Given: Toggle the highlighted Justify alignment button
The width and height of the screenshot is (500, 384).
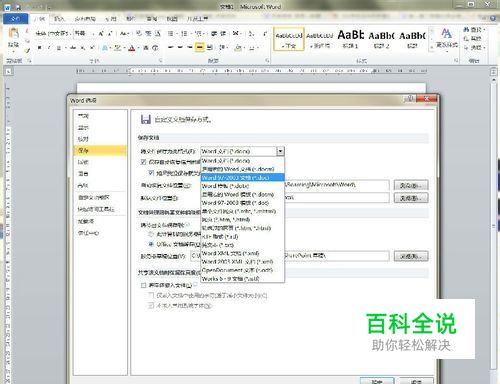Looking at the screenshot, I should click(199, 48).
